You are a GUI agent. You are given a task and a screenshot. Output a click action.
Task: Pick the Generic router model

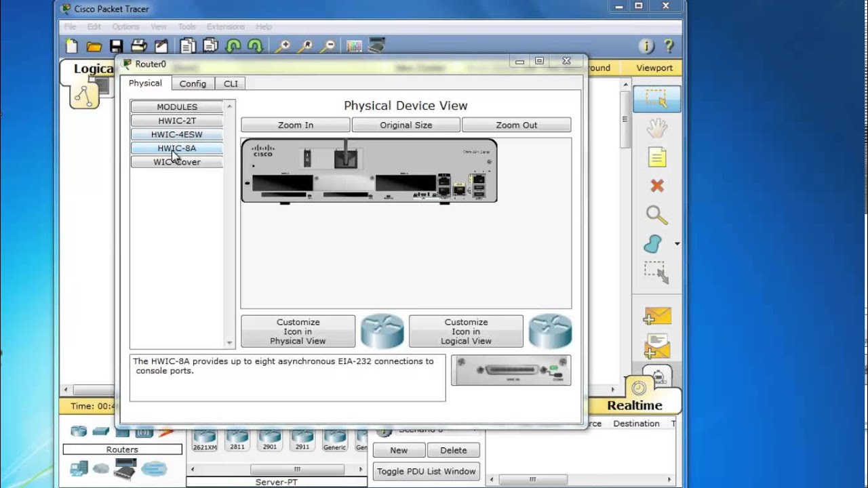click(x=334, y=440)
